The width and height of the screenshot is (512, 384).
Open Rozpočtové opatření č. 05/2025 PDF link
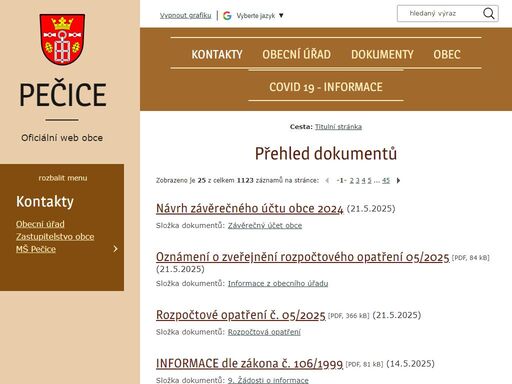point(240,315)
